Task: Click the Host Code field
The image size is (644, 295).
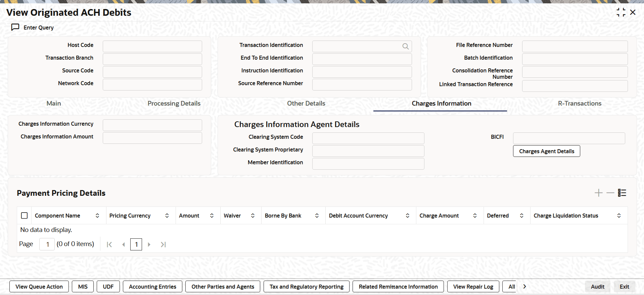Action: pyautogui.click(x=152, y=46)
